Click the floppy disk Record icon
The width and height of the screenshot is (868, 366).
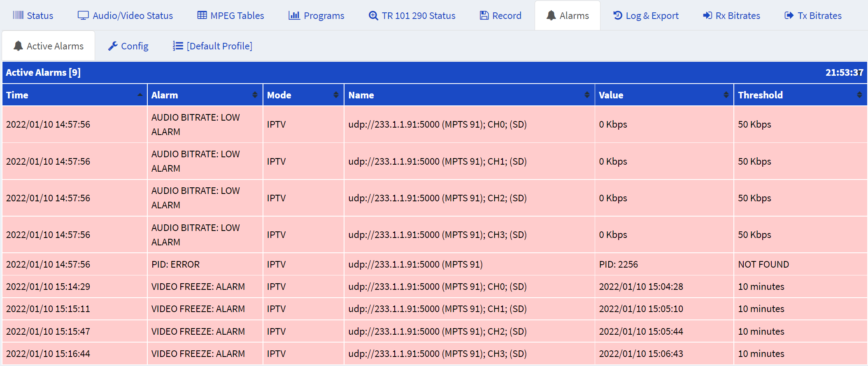(484, 15)
